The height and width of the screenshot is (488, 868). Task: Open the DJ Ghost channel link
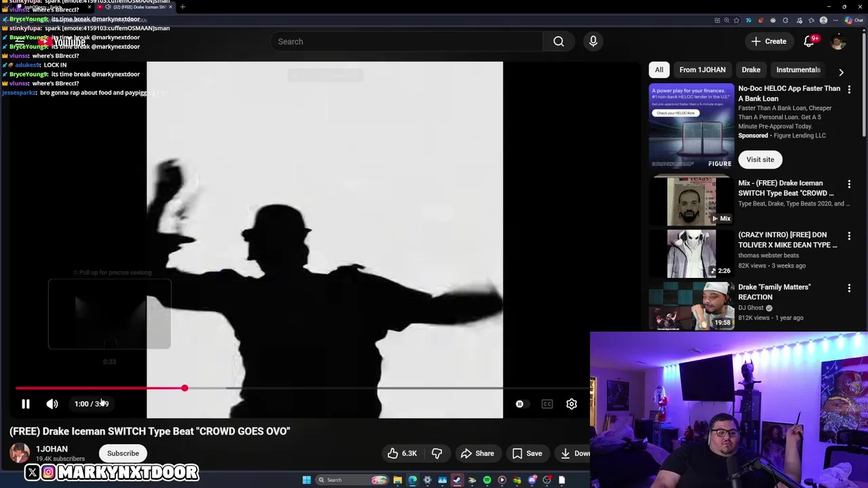[753, 308]
